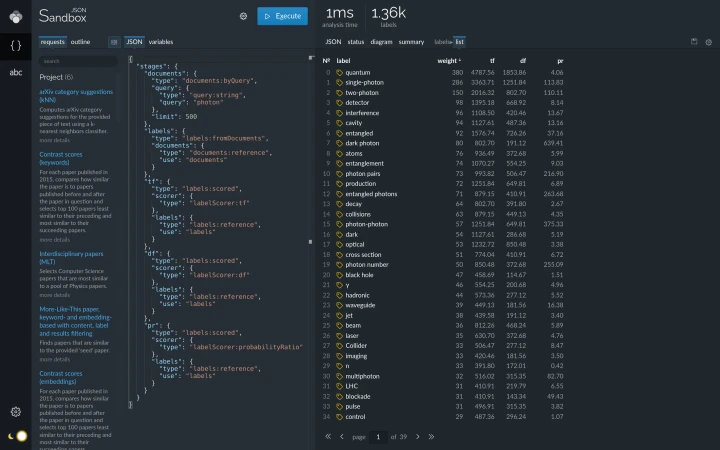The height and width of the screenshot is (450, 720).
Task: Open the summary tab
Action: (x=411, y=42)
